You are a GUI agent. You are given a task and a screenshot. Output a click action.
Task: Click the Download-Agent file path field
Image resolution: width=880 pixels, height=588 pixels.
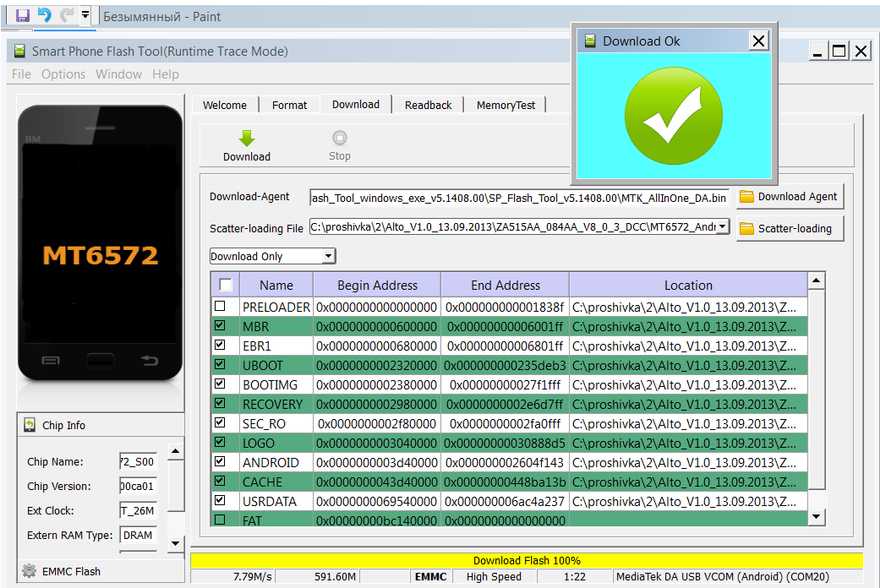click(519, 198)
